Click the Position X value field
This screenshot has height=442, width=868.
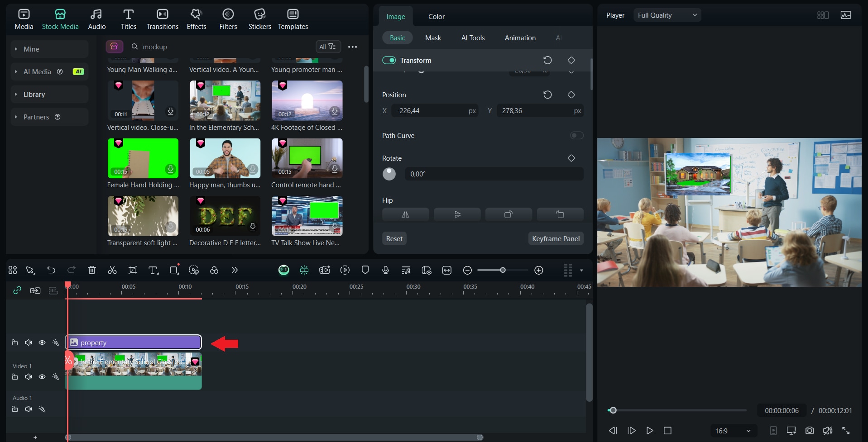(x=435, y=110)
